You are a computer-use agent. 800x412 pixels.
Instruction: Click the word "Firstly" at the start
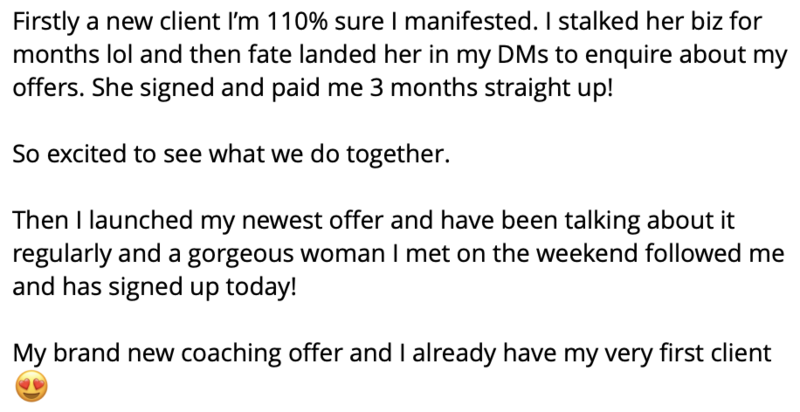pos(45,22)
